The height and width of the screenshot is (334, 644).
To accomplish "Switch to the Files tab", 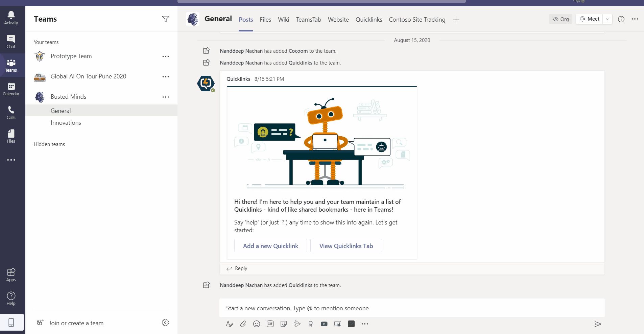I will (265, 20).
